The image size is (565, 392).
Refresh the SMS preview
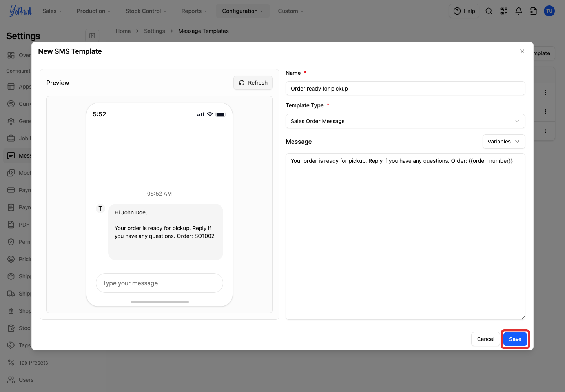[253, 83]
